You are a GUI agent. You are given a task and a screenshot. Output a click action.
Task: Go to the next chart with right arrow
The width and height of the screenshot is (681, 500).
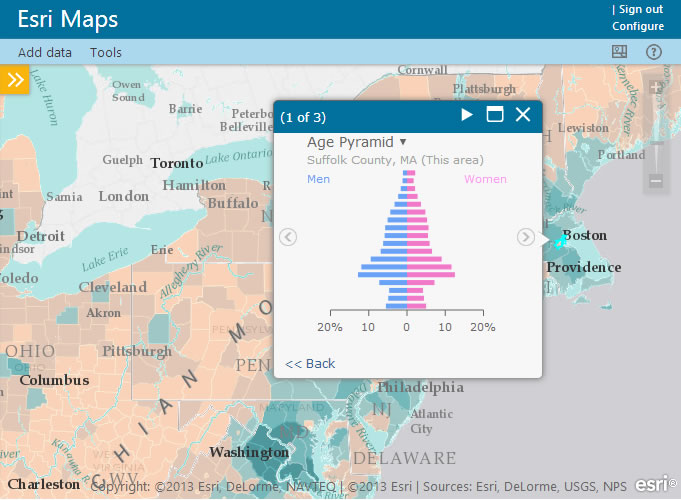(526, 237)
